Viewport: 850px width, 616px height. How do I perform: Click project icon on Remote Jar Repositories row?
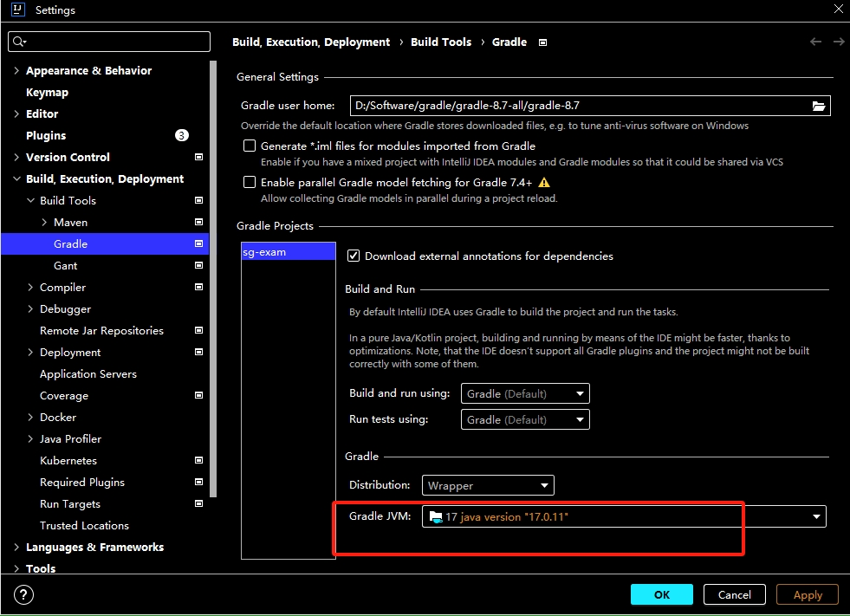(x=199, y=330)
